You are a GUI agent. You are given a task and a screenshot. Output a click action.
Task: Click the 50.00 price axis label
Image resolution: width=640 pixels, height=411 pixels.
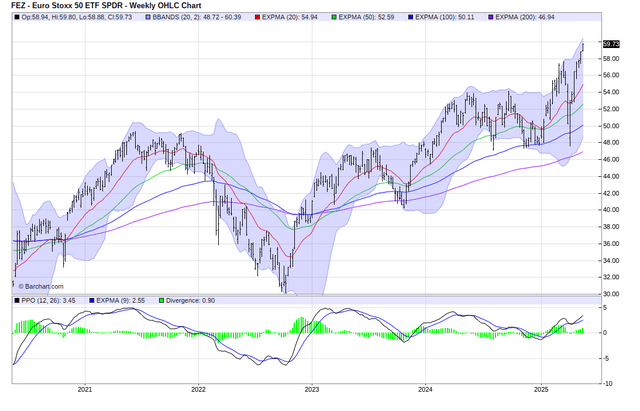click(611, 126)
